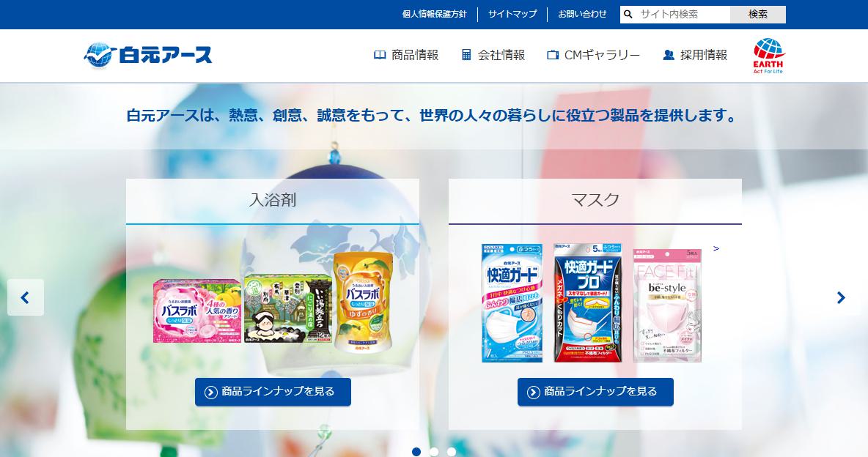Screen dimensions: 868x457
Task: Click the book icon beside 商品情報
Action: point(379,55)
